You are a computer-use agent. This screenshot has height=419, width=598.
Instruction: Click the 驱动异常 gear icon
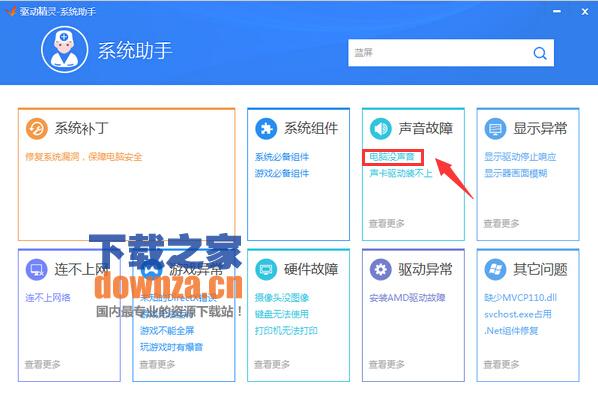(x=381, y=269)
